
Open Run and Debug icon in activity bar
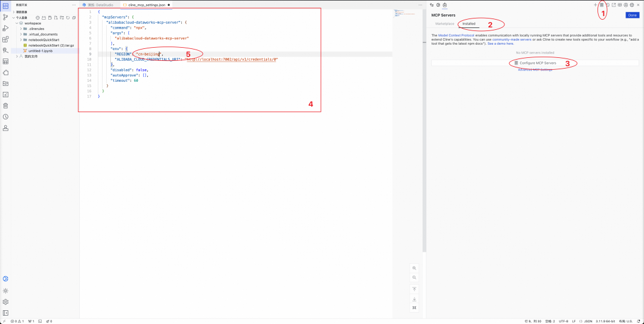tap(5, 29)
